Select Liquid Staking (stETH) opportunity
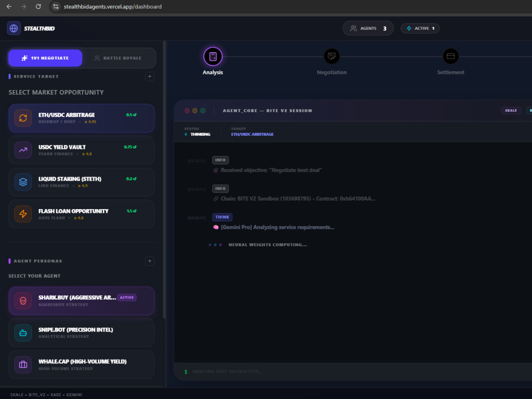This screenshot has height=399, width=532. [81, 182]
